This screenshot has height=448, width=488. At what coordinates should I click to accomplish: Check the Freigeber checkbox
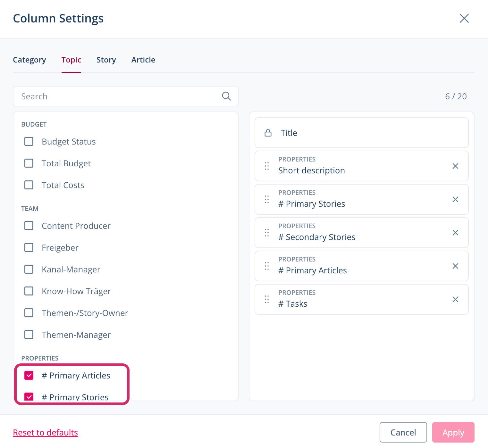tap(29, 247)
